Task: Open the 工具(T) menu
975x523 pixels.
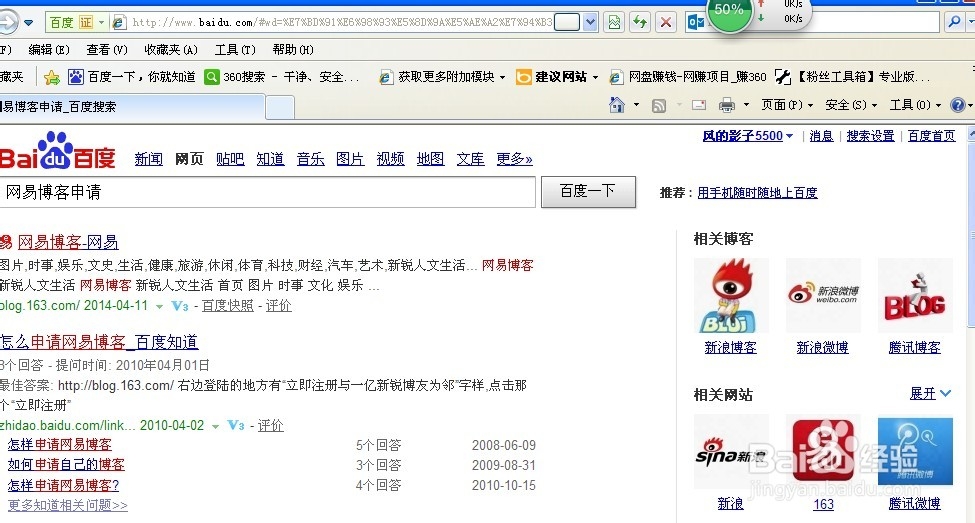Action: [235, 50]
